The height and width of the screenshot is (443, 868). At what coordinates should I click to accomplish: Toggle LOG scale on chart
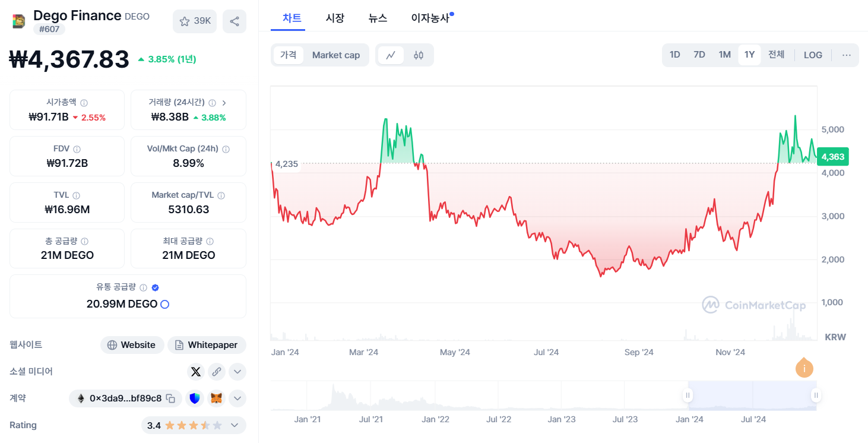coord(813,55)
